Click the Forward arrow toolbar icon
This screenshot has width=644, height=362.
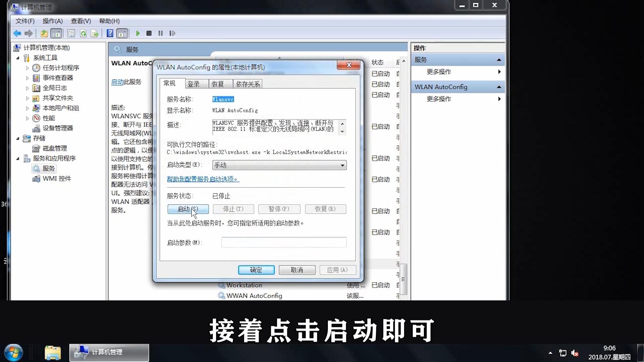[29, 33]
